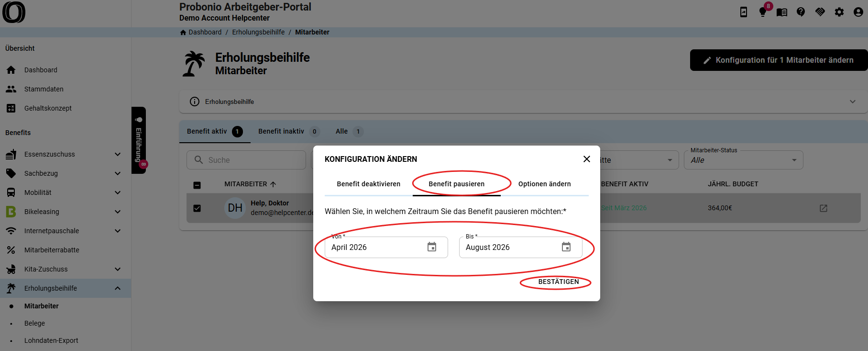Go to Erholungsbeihilfe breadcrumb link
This screenshot has height=351, width=868.
(258, 32)
